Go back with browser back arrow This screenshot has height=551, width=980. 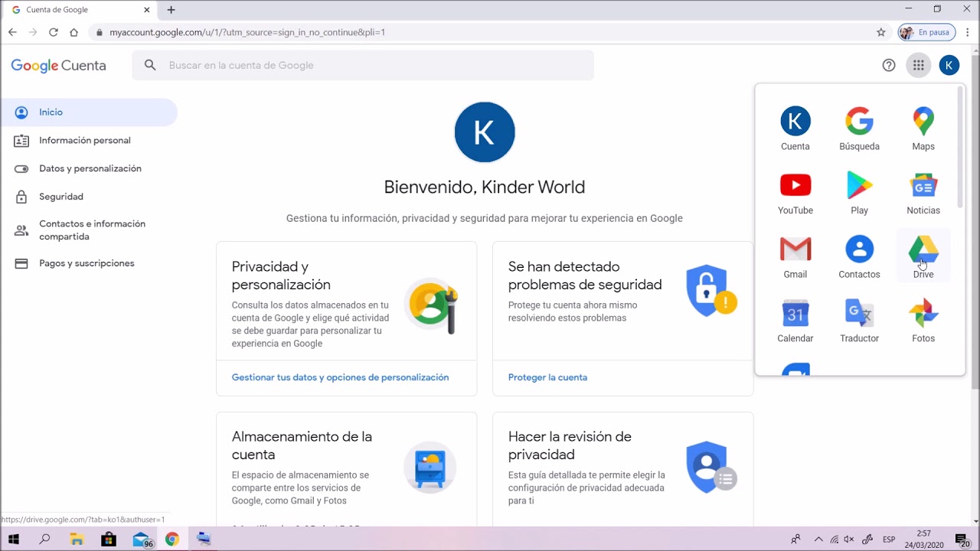pyautogui.click(x=12, y=32)
